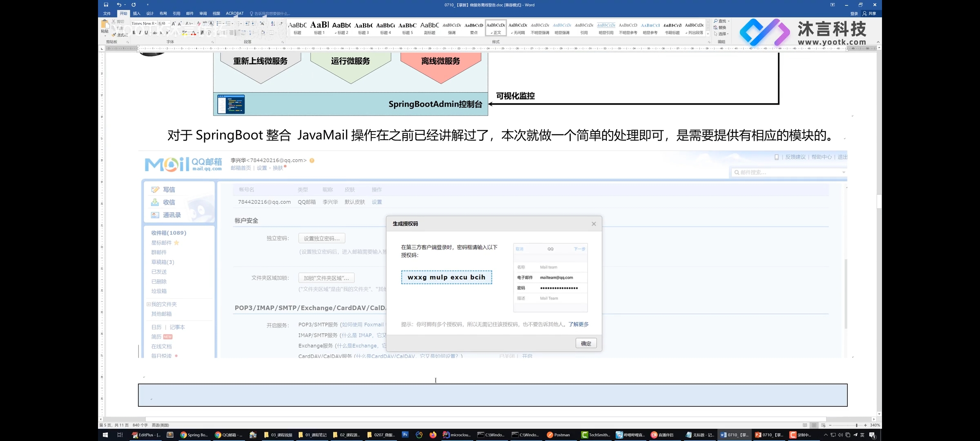
Task: Apply the red font color swatch
Action: pos(194,33)
